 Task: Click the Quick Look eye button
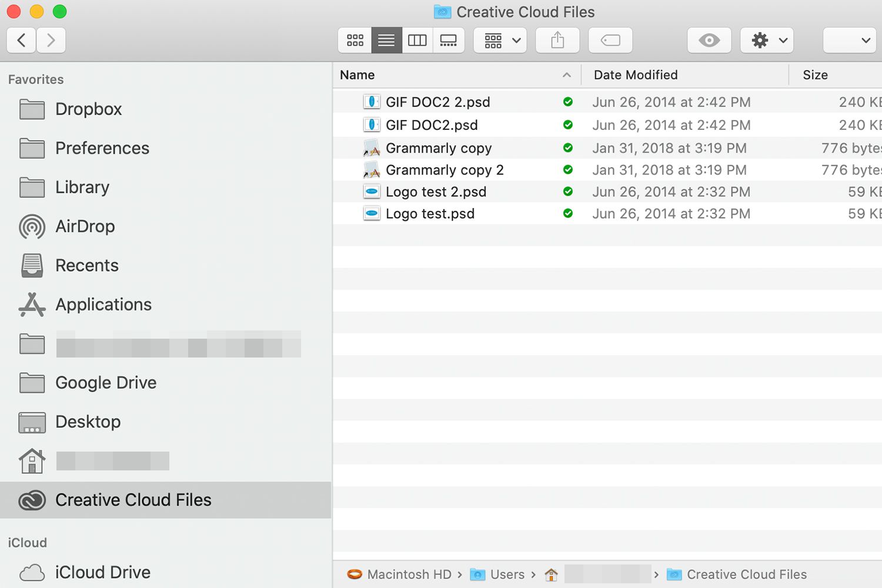[x=709, y=40]
